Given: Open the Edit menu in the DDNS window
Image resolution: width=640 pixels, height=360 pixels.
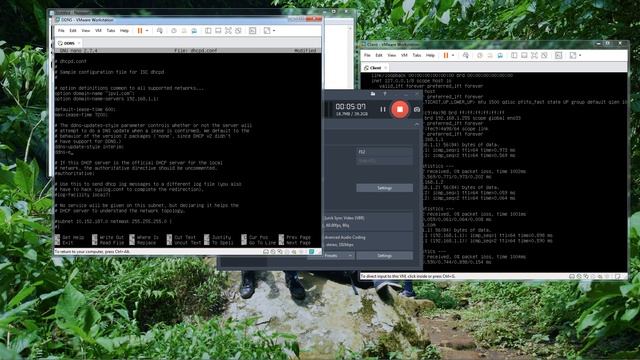Looking at the screenshot, I should [x=73, y=31].
